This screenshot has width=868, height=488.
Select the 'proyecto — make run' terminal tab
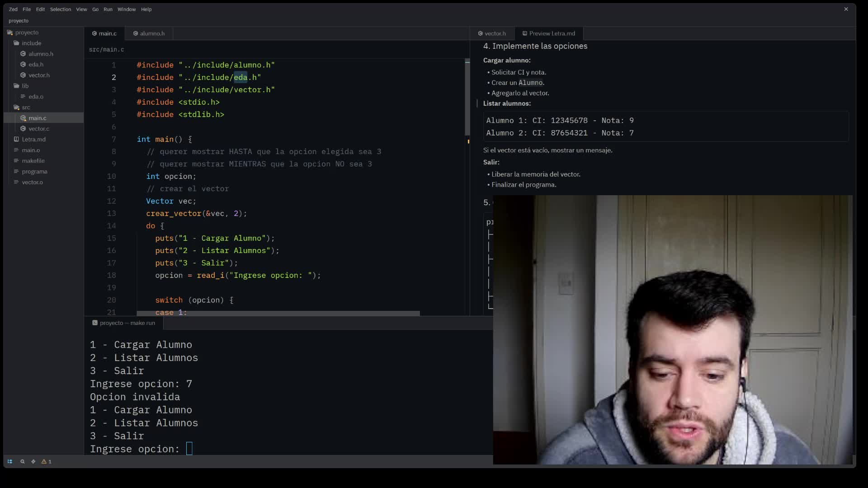124,323
